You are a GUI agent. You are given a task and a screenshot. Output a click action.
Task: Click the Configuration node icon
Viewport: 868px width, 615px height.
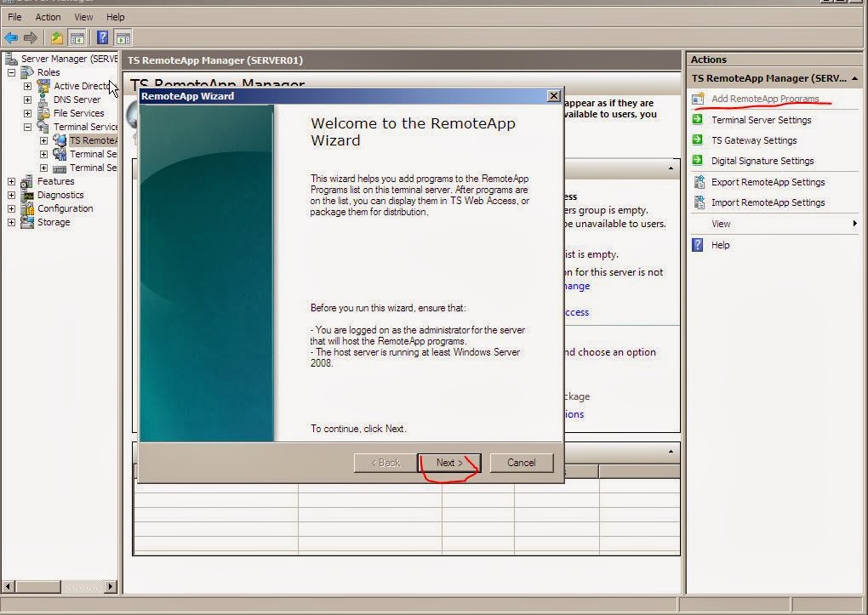(27, 208)
